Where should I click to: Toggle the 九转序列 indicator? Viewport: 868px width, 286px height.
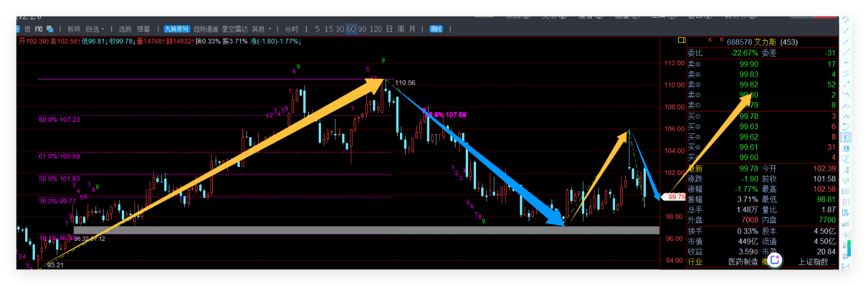(177, 29)
